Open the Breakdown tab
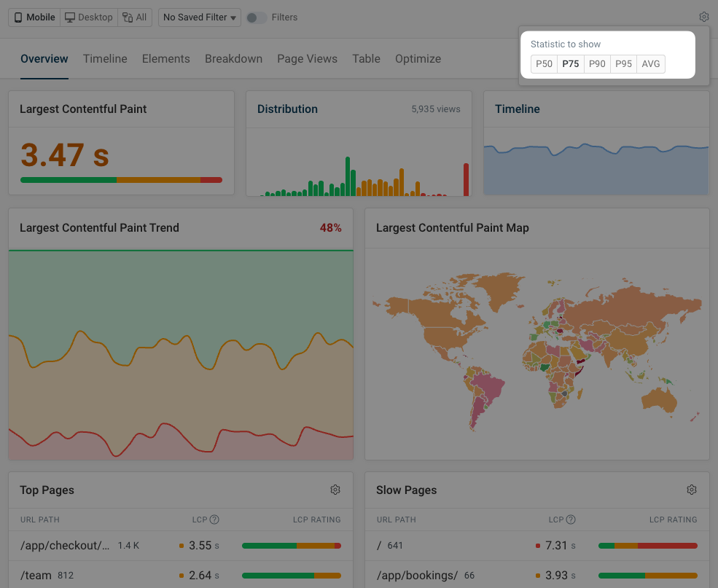This screenshot has width=718, height=588. (233, 59)
